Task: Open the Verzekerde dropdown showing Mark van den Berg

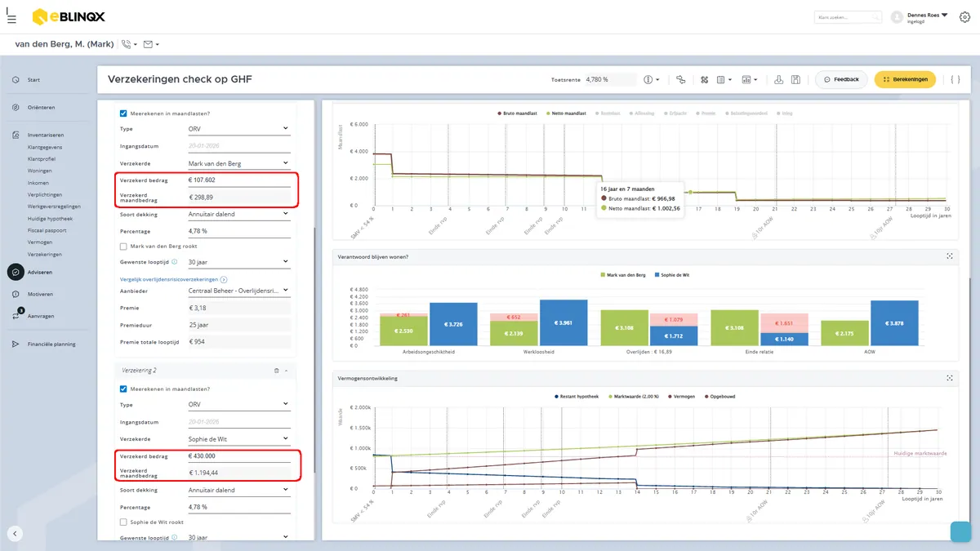Action: tap(238, 163)
